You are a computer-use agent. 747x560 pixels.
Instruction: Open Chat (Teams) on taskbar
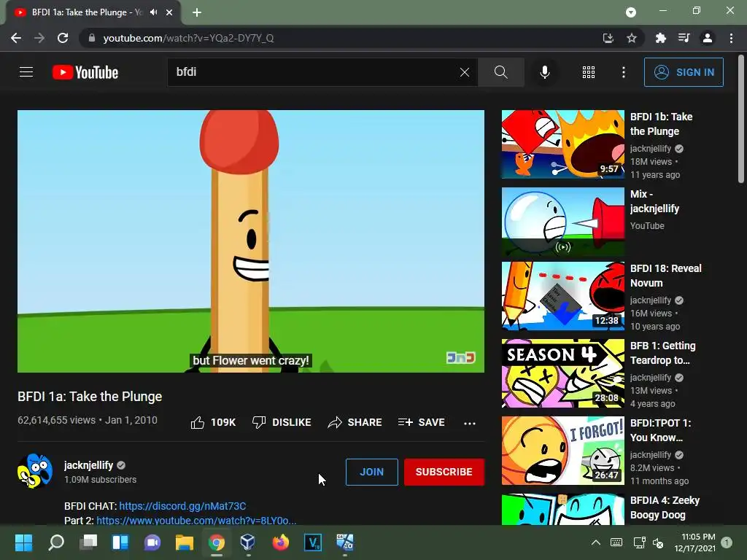click(x=152, y=542)
